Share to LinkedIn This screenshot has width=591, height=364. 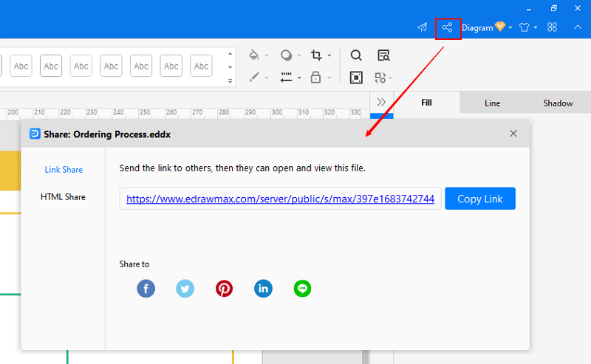click(263, 289)
